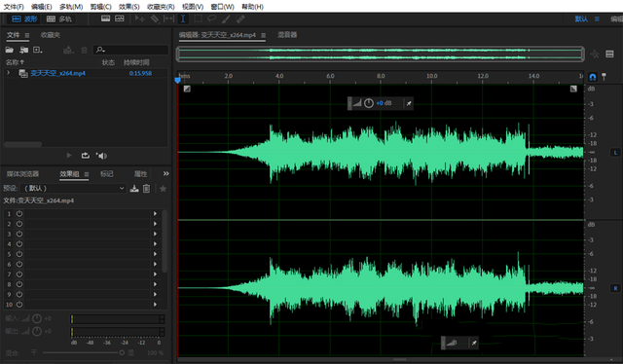Viewport: 623px width, 364px height.
Task: Open effect list arrow for slot 4
Action: pyautogui.click(x=156, y=244)
